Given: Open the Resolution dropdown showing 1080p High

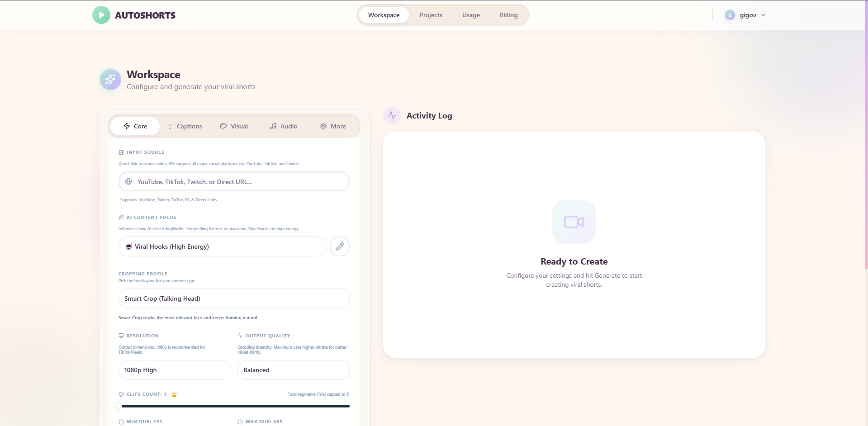Looking at the screenshot, I should click(x=174, y=369).
